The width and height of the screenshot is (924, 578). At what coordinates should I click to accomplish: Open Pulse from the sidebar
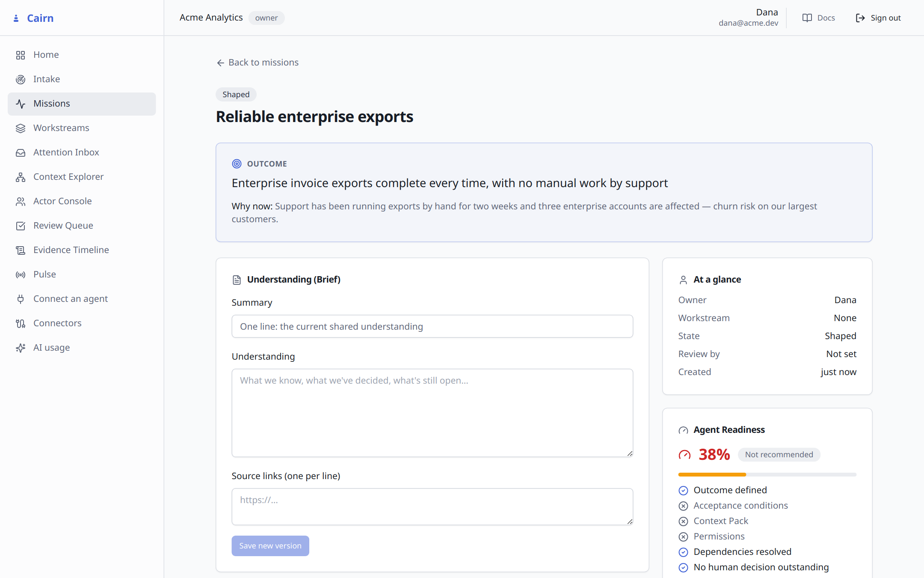point(82,275)
